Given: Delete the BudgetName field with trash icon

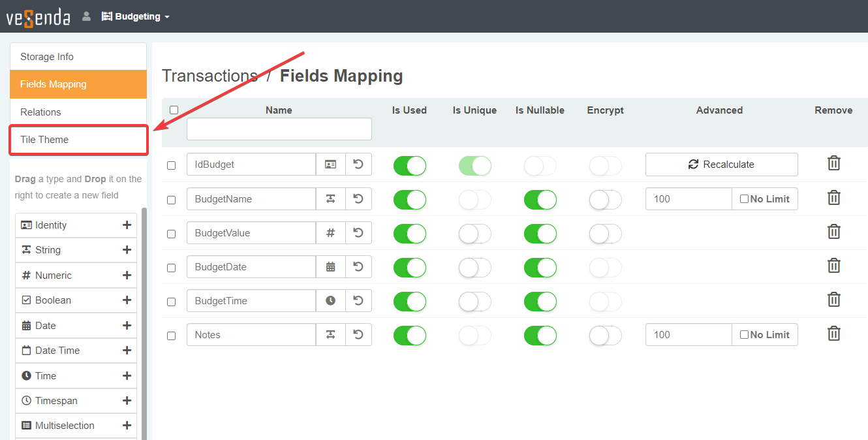Looking at the screenshot, I should click(833, 198).
